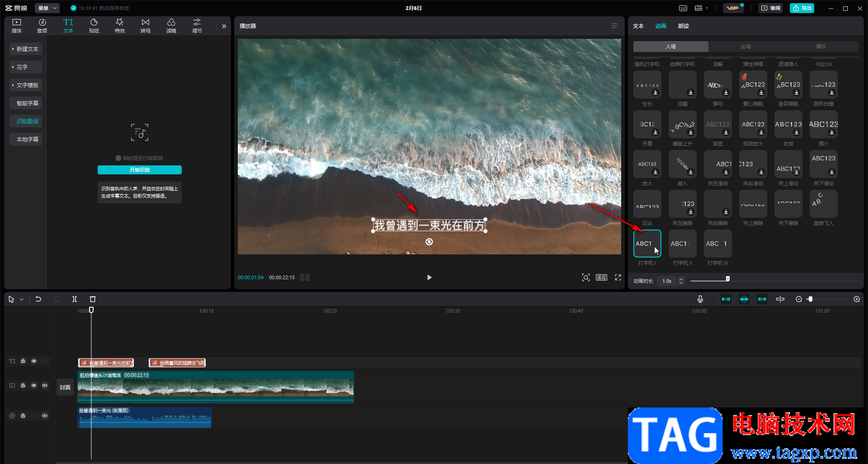This screenshot has width=868, height=464.
Task: Open the 菜单 dropdown menu
Action: (x=47, y=8)
